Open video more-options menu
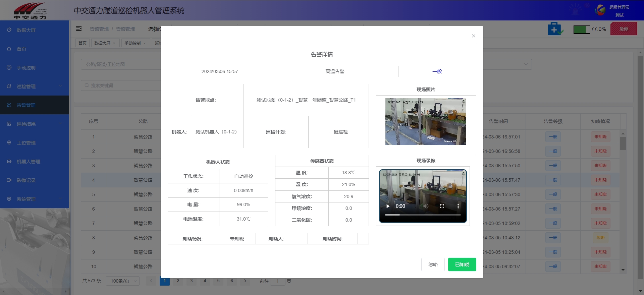The height and width of the screenshot is (295, 644). click(458, 206)
